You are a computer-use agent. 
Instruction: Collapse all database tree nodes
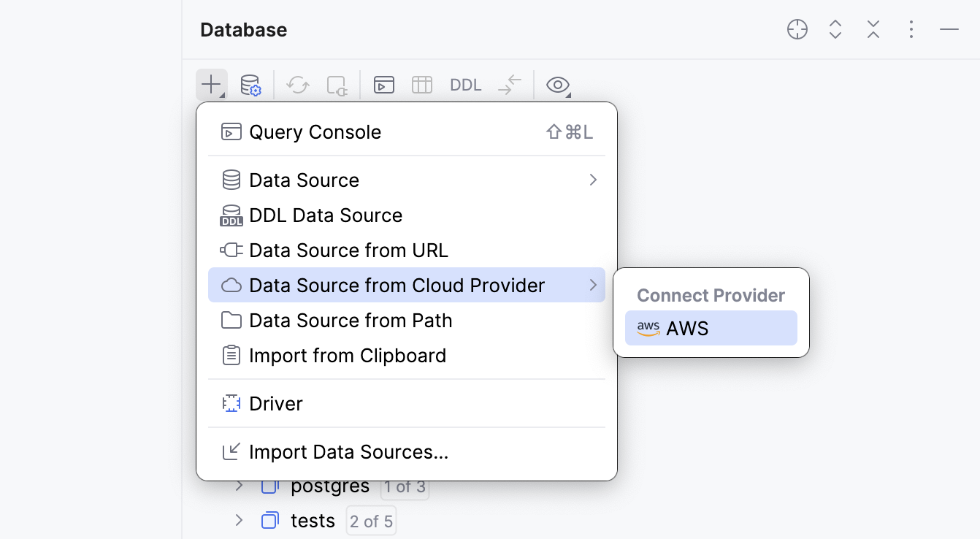tap(873, 29)
